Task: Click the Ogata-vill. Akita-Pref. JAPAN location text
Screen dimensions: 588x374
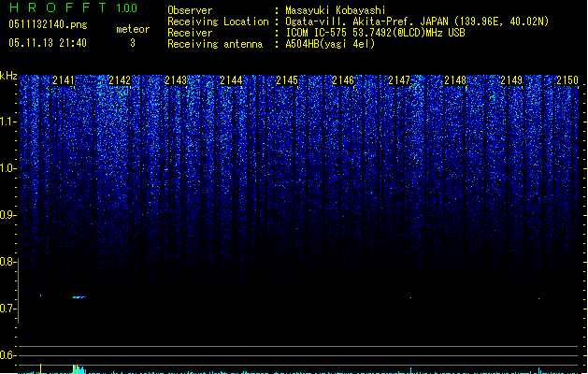Action: [417, 22]
